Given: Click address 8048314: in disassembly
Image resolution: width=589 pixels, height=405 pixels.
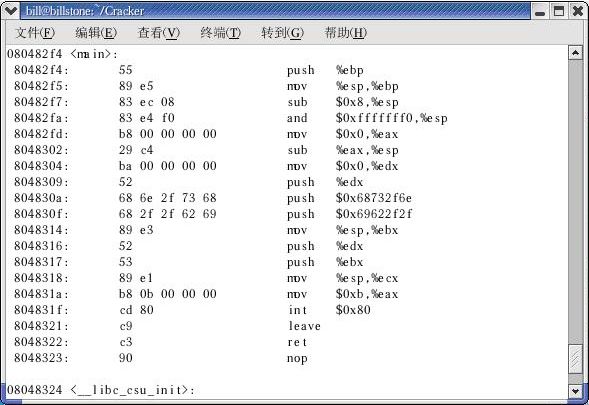Looking at the screenshot, I should click(41, 230).
